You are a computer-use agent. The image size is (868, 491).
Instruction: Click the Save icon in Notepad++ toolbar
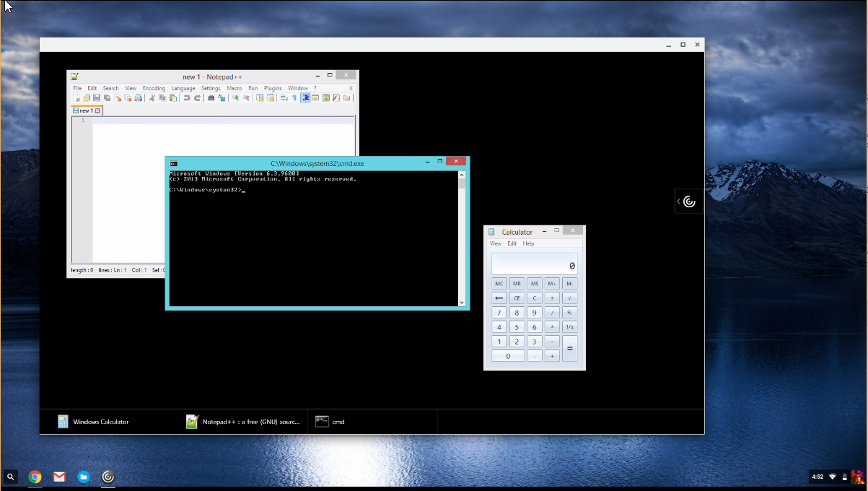coord(96,98)
